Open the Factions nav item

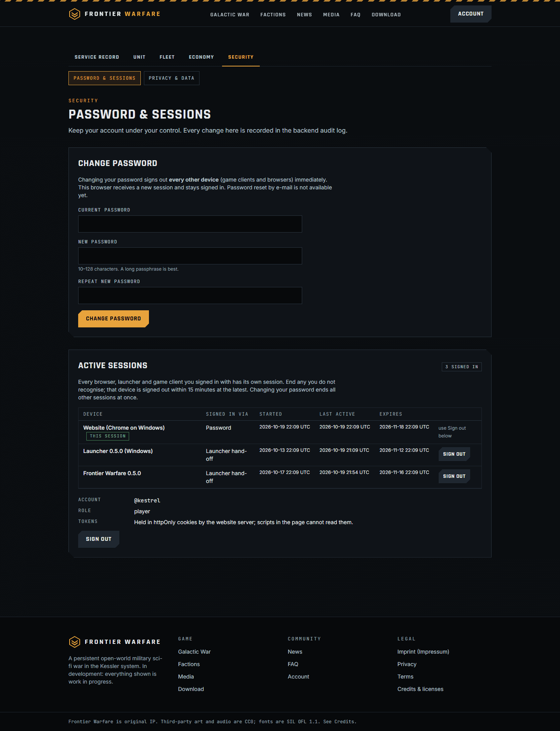tap(273, 15)
